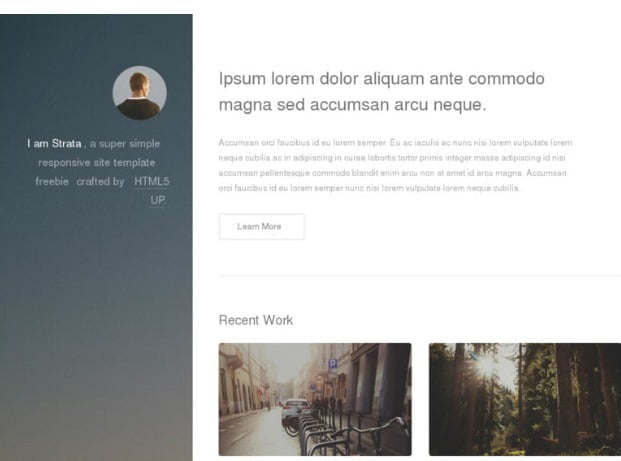Click the underlined UP link text
The height and width of the screenshot is (461, 621).
[157, 200]
